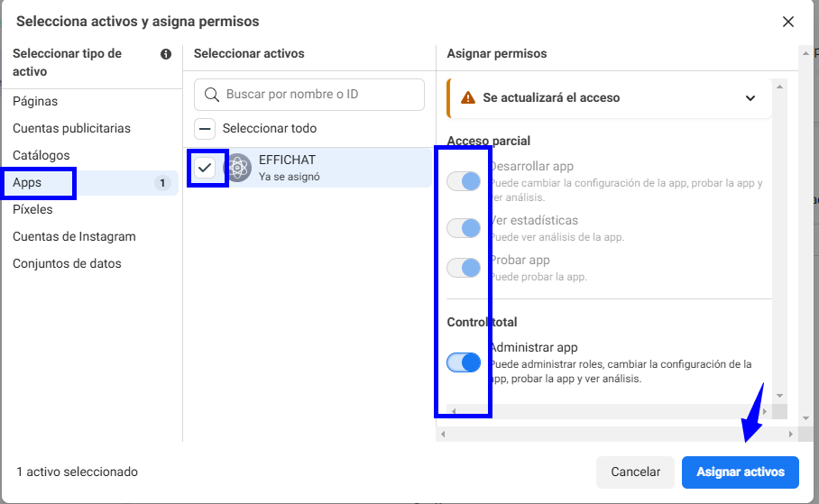Close the dialog with the X icon
The image size is (819, 504).
tap(788, 22)
